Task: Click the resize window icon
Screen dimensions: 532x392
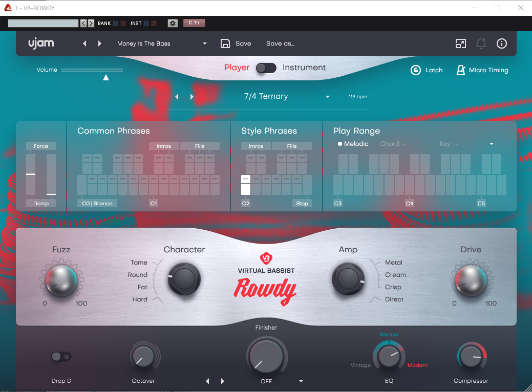Action: (461, 43)
